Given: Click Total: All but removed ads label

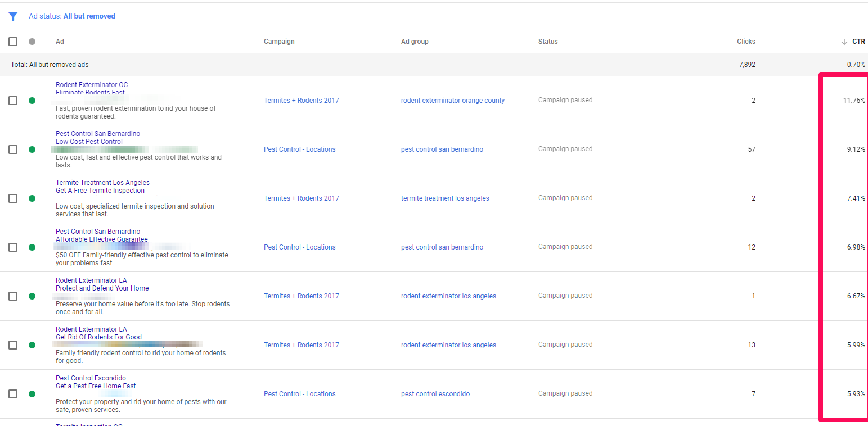Looking at the screenshot, I should pyautogui.click(x=50, y=65).
